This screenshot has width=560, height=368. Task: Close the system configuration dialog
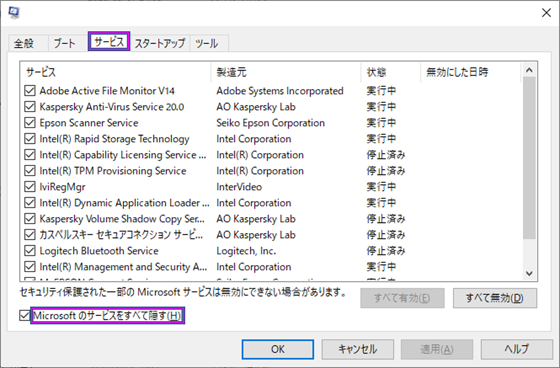(546, 13)
